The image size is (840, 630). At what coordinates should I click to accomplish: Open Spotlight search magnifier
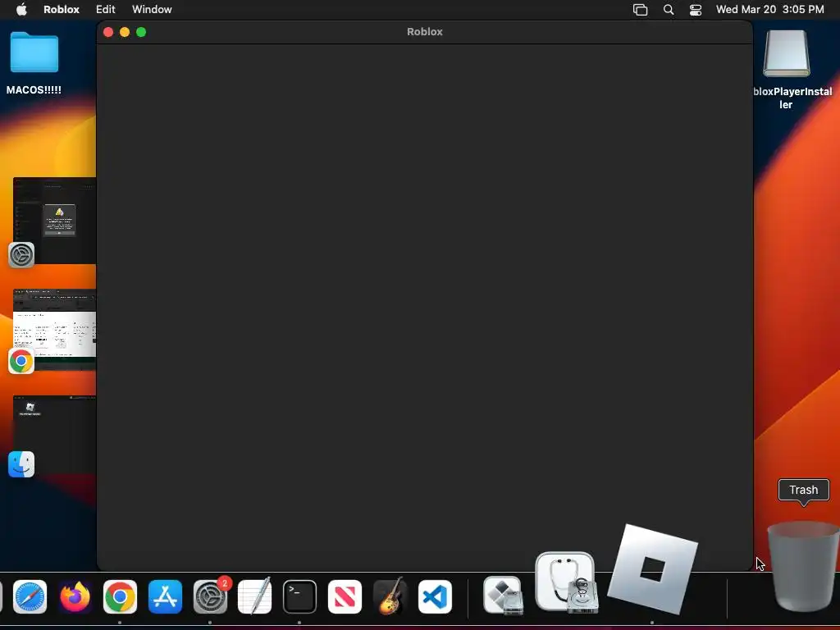[669, 10]
